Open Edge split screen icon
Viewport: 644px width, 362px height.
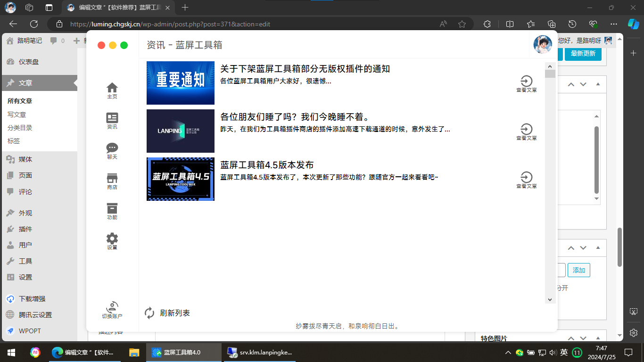[x=510, y=24]
